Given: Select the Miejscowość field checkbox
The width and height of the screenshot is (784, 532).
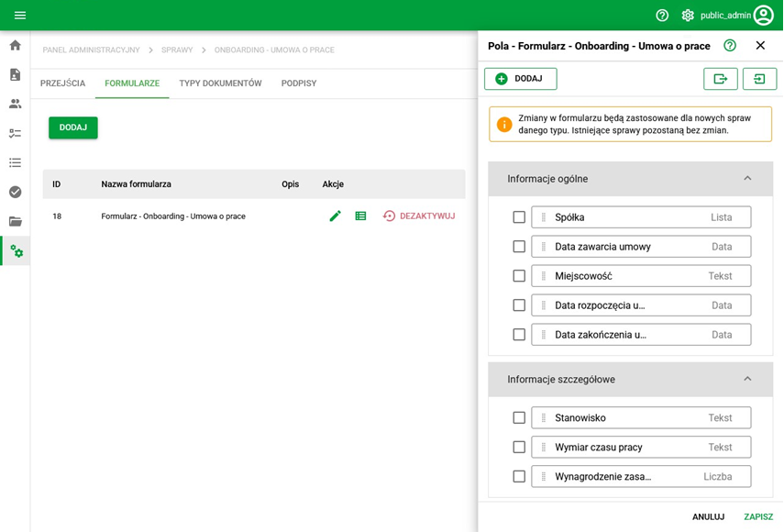Looking at the screenshot, I should click(x=519, y=276).
